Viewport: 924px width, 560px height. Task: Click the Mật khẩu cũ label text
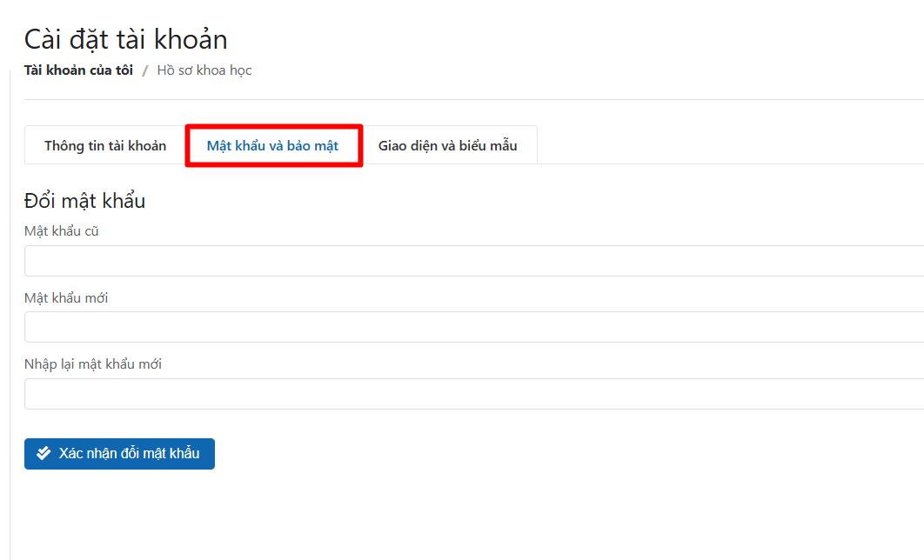click(61, 230)
